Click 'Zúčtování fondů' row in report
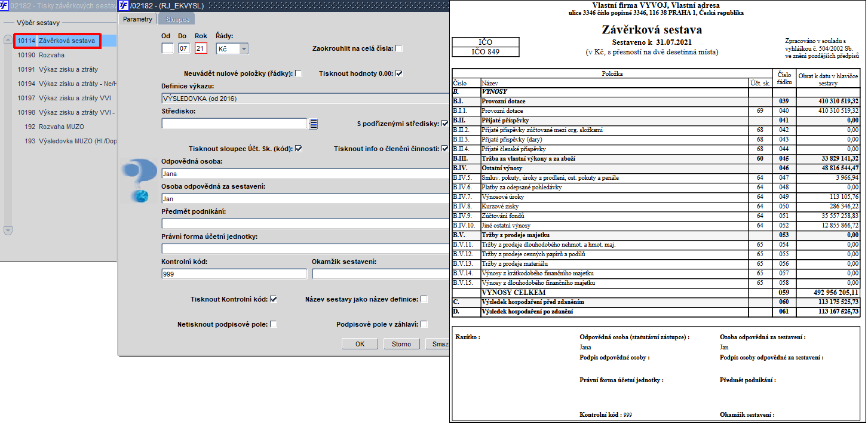This screenshot has width=868, height=424. point(656,216)
